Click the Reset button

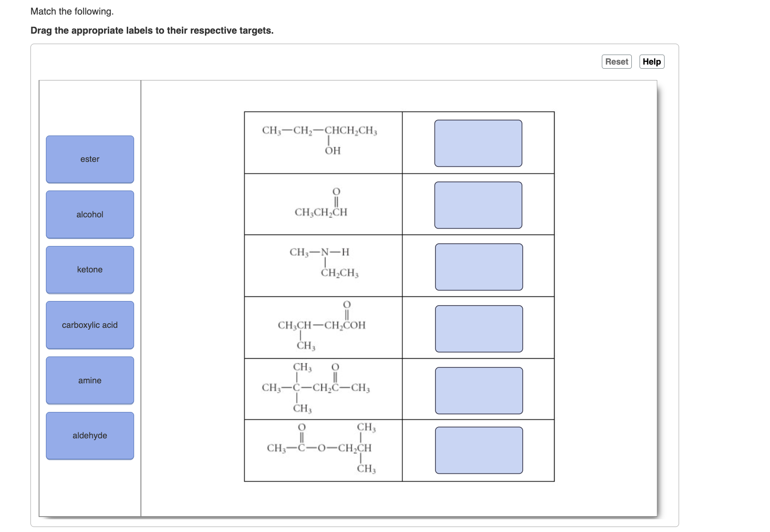pos(616,61)
